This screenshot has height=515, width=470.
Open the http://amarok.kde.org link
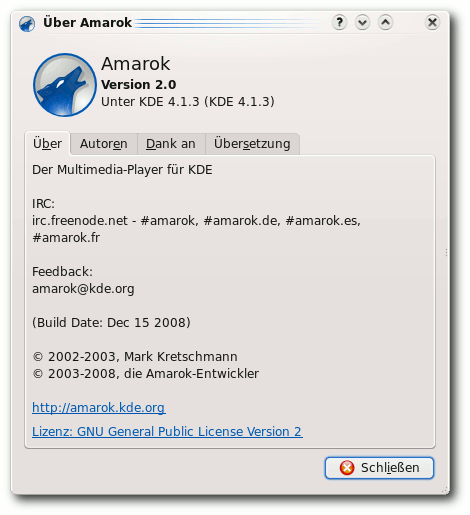tap(99, 407)
